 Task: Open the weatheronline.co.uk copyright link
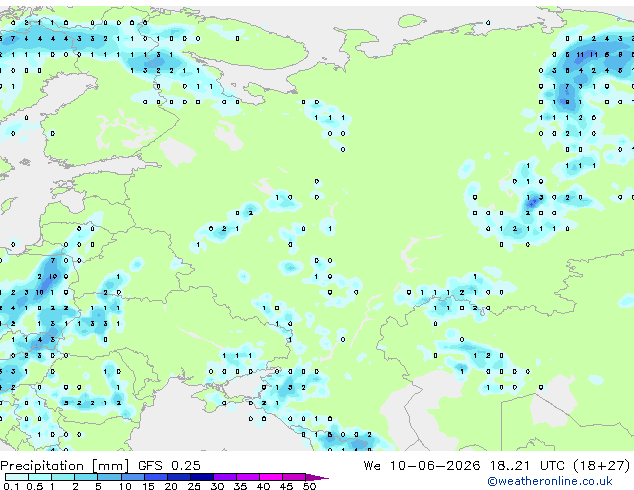point(550,481)
